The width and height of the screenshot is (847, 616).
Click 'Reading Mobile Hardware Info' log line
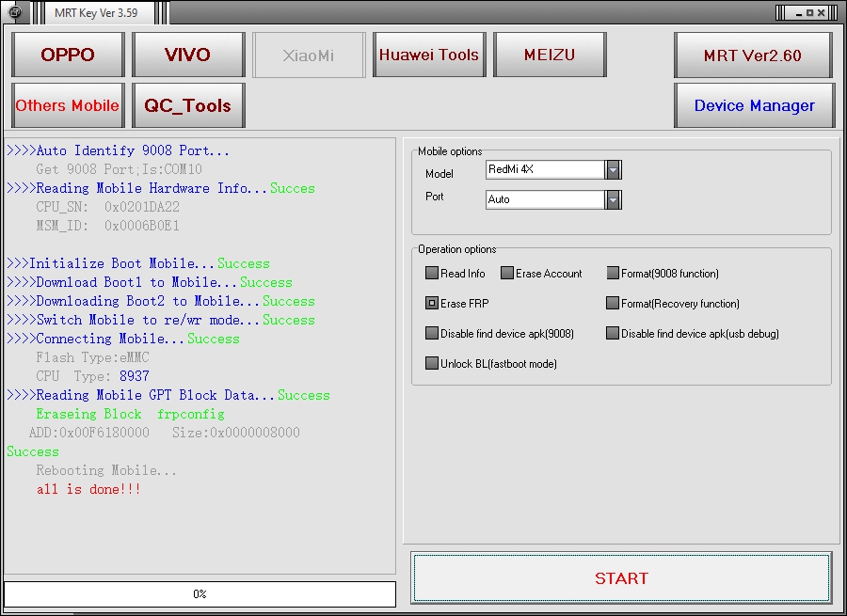click(x=161, y=188)
